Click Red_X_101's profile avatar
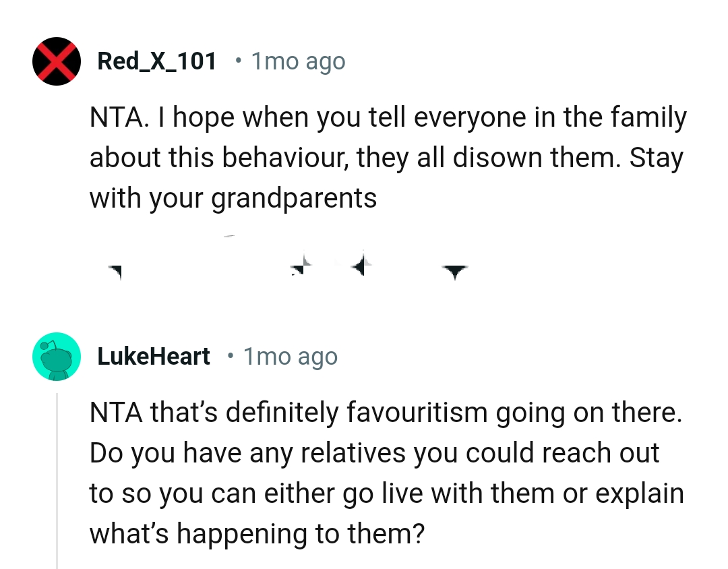 coord(56,61)
